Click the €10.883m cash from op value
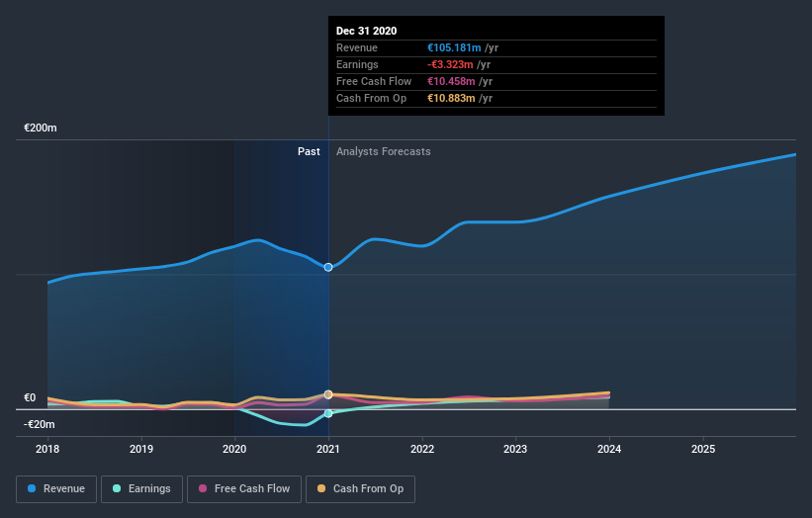The image size is (812, 518). coord(451,98)
